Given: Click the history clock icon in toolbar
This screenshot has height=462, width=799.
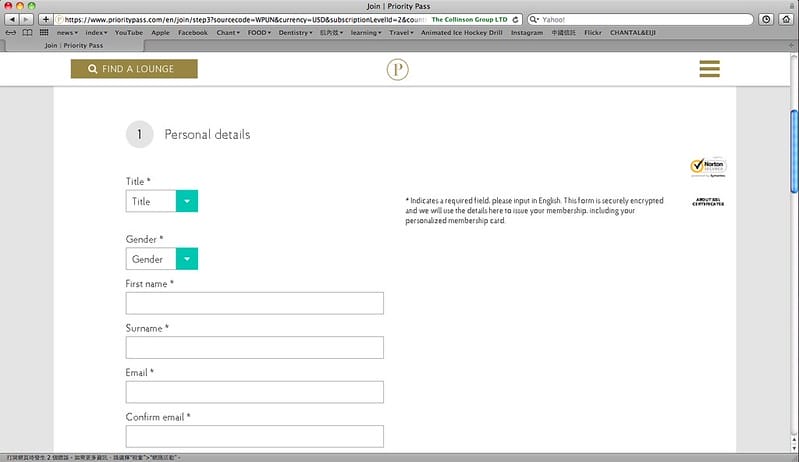Looking at the screenshot, I should pos(766,19).
